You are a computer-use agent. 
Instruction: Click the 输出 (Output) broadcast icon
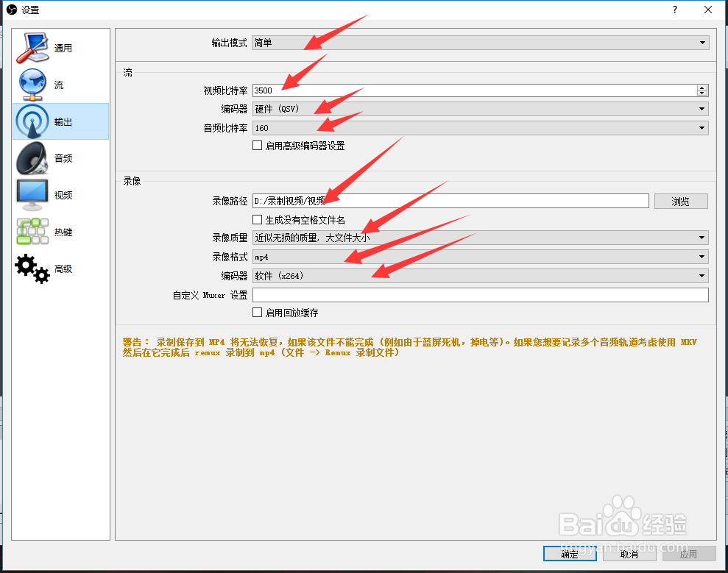(x=32, y=121)
